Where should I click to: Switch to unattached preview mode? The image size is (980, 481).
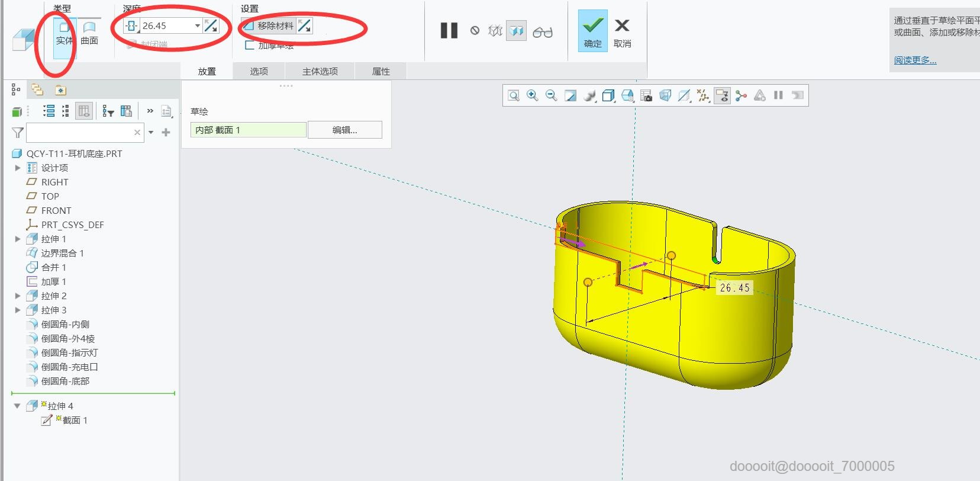coord(495,31)
